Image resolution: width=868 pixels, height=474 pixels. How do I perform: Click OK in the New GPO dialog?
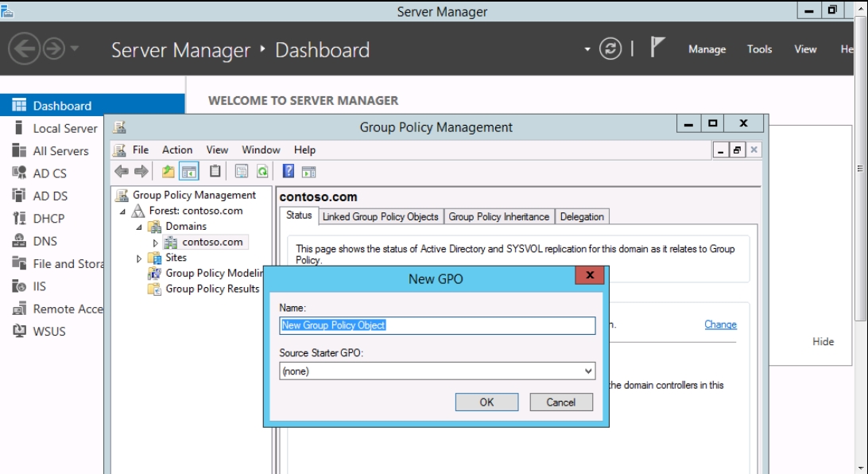point(486,402)
